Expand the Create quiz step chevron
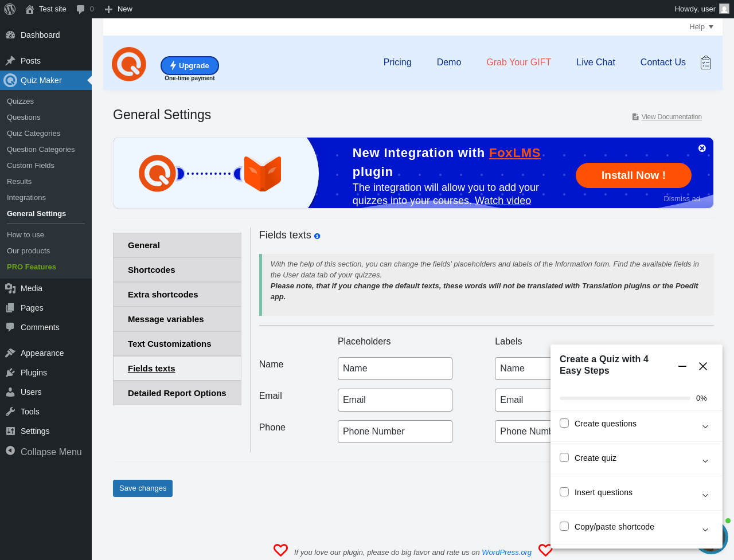 705,461
